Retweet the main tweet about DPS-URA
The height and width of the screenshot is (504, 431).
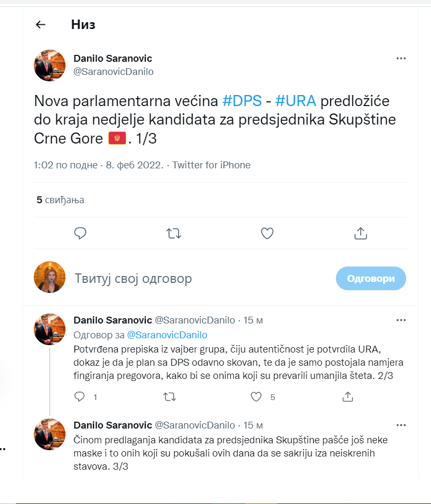pyautogui.click(x=174, y=233)
